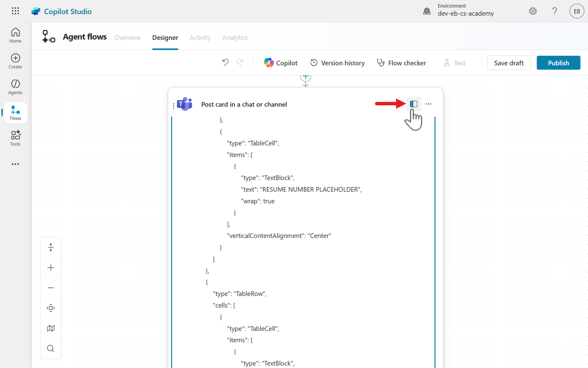Open the EB account profile menu
Image resolution: width=588 pixels, height=368 pixels.
pos(577,11)
